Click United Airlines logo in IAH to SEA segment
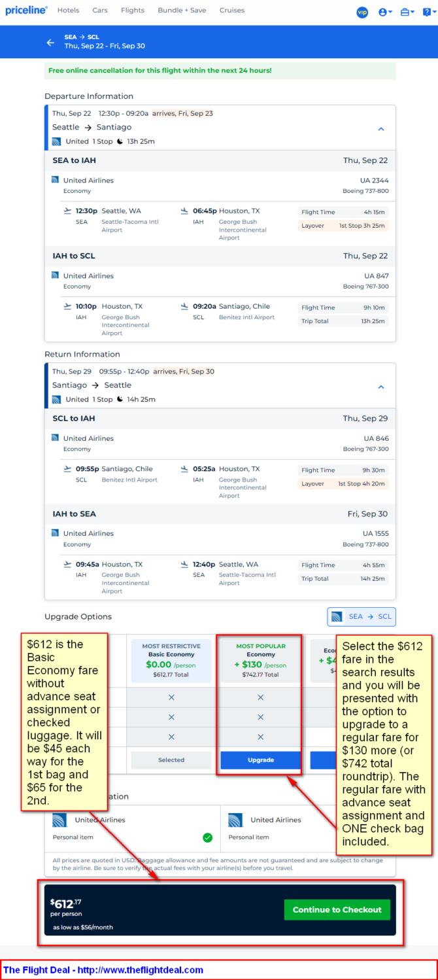Image resolution: width=438 pixels, height=980 pixels. (x=55, y=533)
